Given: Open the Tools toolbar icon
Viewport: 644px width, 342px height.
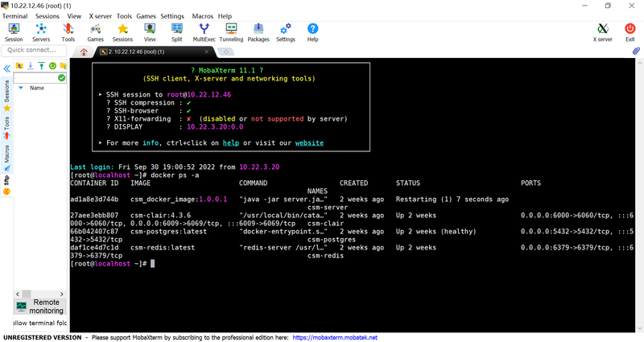Looking at the screenshot, I should coord(68,32).
